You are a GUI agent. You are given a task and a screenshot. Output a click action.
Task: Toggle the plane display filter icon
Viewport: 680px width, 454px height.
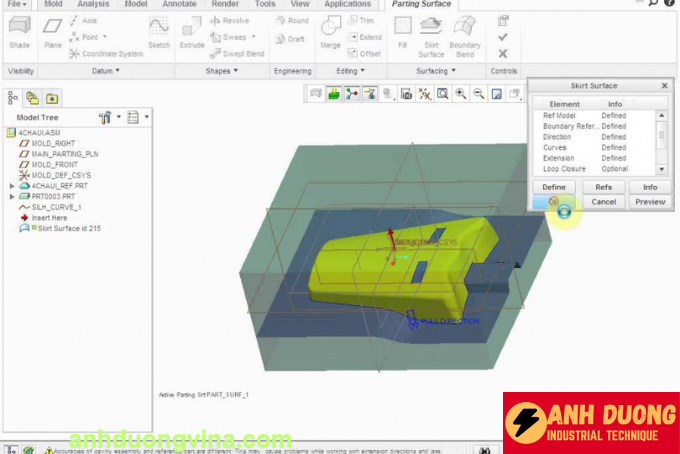pyautogui.click(x=334, y=94)
